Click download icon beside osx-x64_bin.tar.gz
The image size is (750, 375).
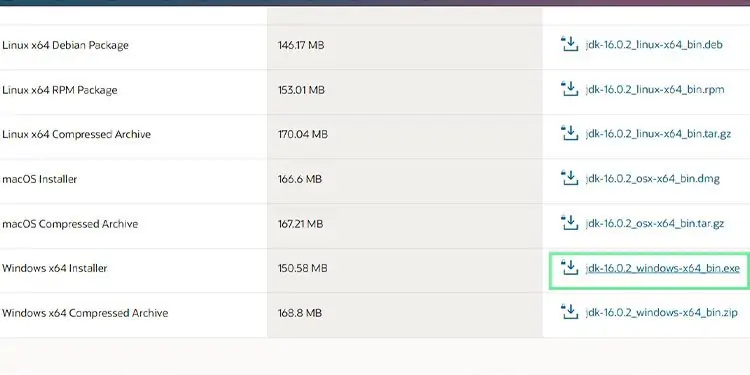(x=569, y=223)
